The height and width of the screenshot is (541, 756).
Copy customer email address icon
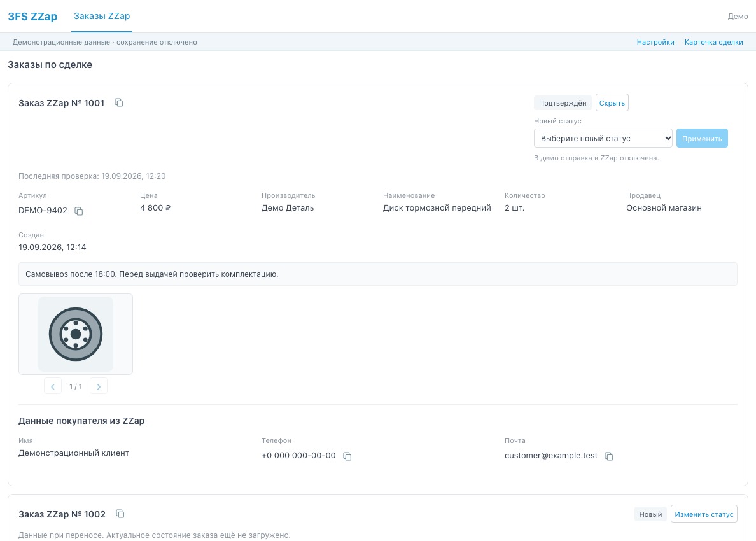pyautogui.click(x=609, y=456)
